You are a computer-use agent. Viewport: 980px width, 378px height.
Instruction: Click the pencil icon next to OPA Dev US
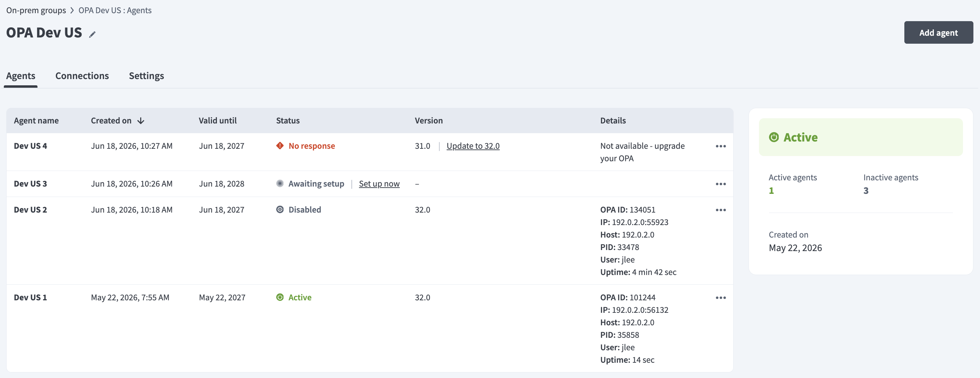(x=92, y=34)
